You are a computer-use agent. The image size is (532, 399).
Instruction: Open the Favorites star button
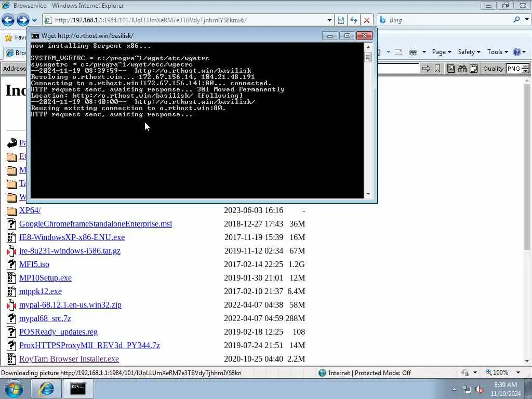click(x=8, y=37)
